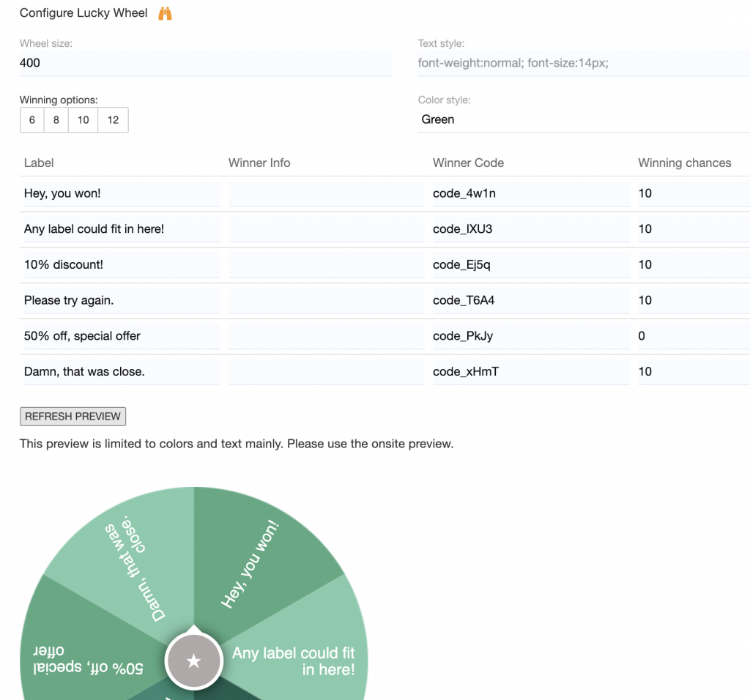Click the 'Winner Info' column header

click(x=259, y=163)
